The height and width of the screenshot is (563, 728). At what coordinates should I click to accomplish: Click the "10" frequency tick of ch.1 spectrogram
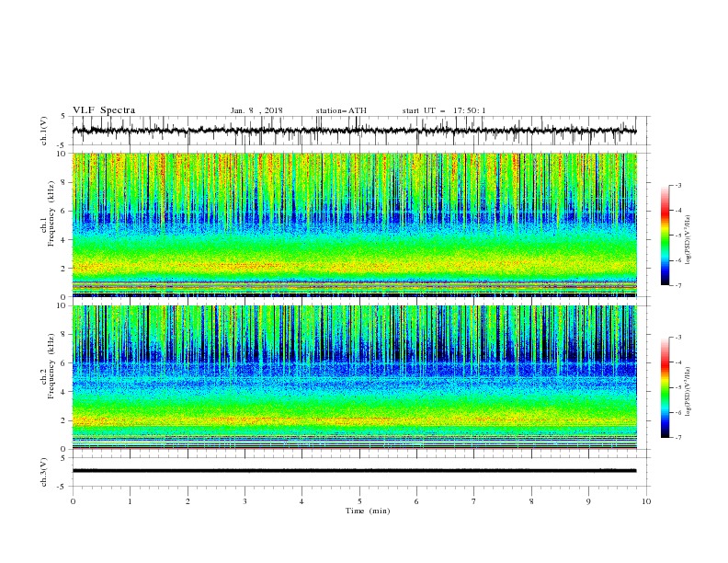pos(61,154)
